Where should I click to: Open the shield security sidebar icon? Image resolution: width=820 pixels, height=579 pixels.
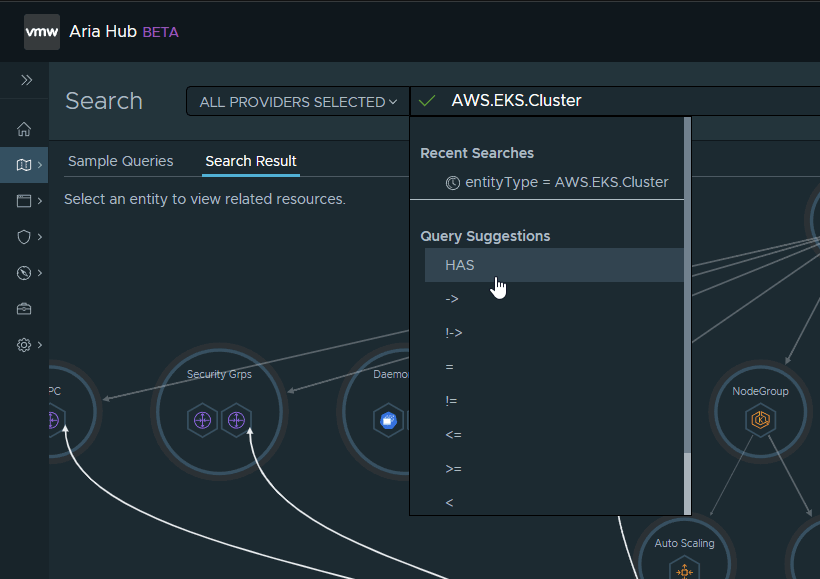tap(24, 237)
